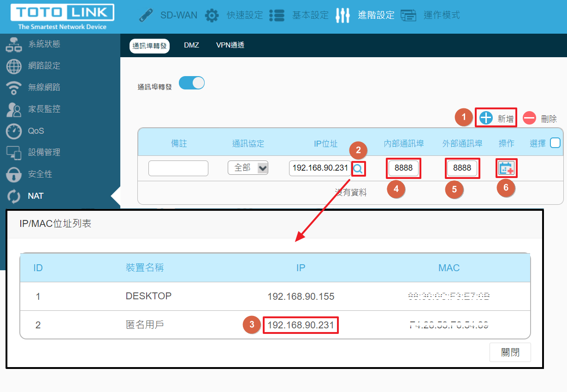Image resolution: width=567 pixels, height=392 pixels.
Task: Click the 無線網路 Wi-Fi icon
Action: coord(13,88)
